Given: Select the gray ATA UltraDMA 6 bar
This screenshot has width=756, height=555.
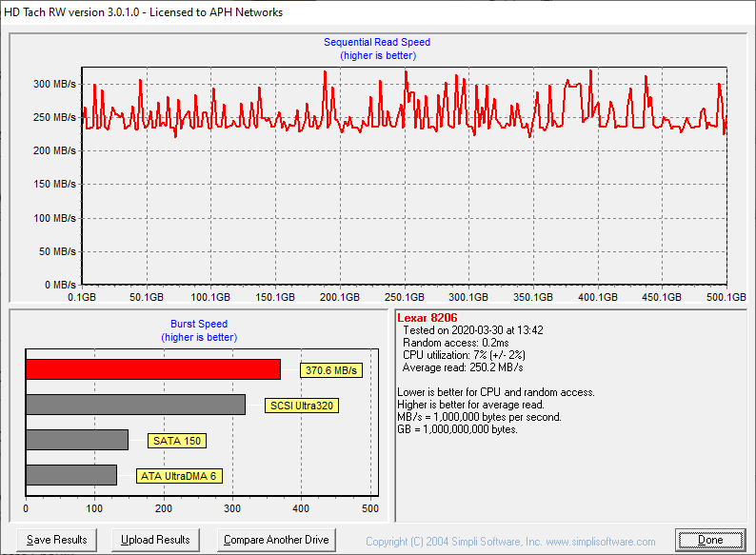Looking at the screenshot, I should click(x=71, y=475).
